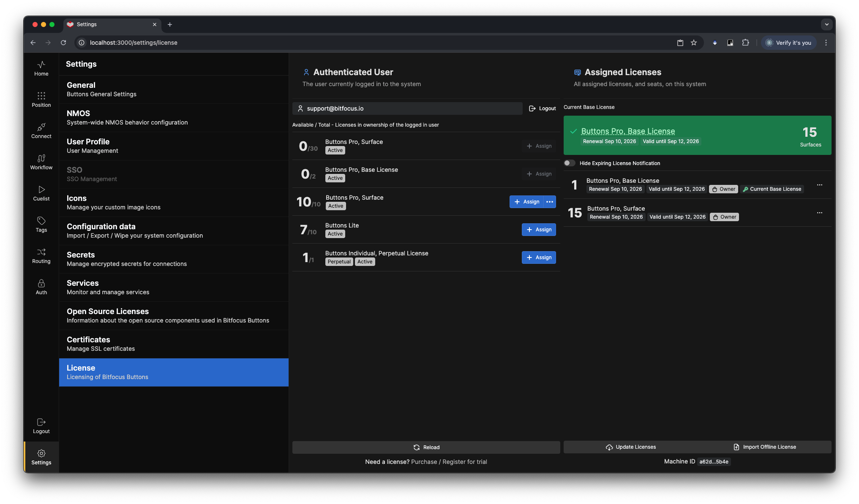859x504 pixels.
Task: Click the support@bitfocus.io user field
Action: pos(407,108)
